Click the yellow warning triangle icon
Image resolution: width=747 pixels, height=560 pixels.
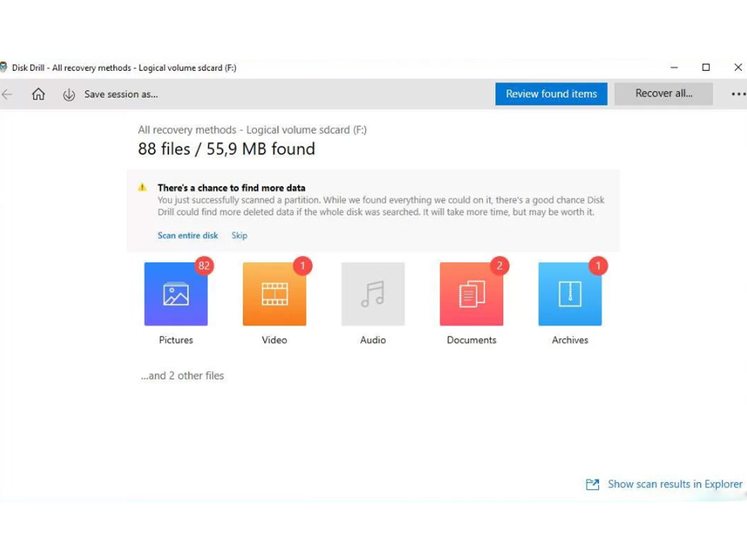coord(143,187)
